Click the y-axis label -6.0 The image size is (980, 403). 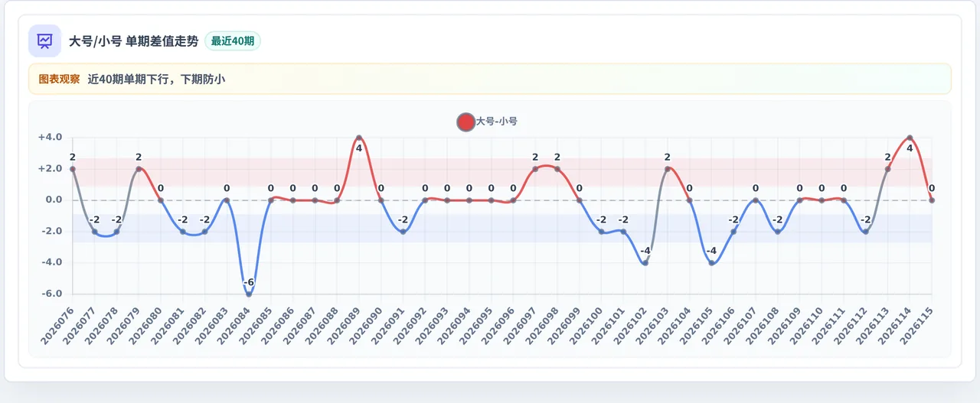coord(51,294)
